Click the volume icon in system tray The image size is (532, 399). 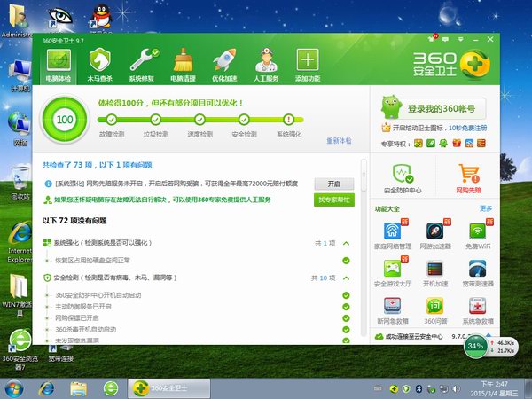[x=456, y=389]
